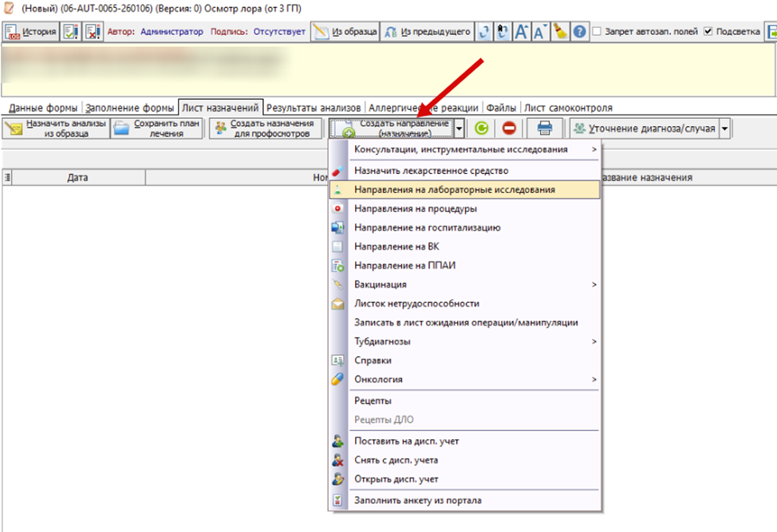Click the broom clear icon
The height and width of the screenshot is (532, 777).
click(x=561, y=33)
